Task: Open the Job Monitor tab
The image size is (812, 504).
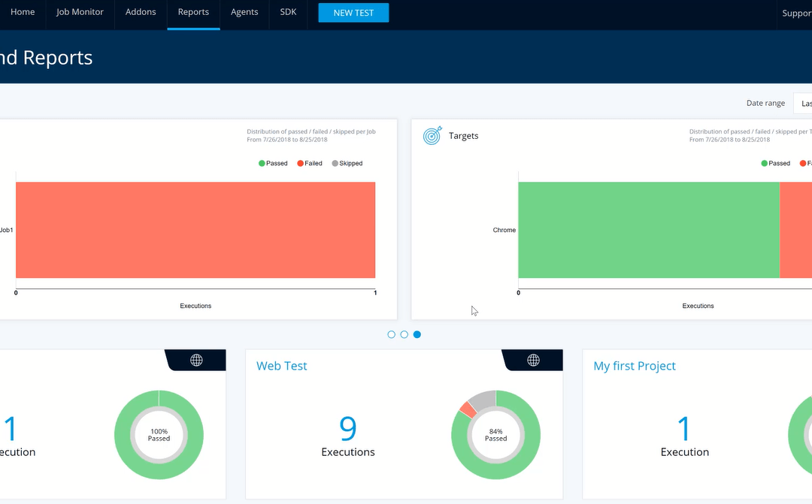Action: coord(80,13)
